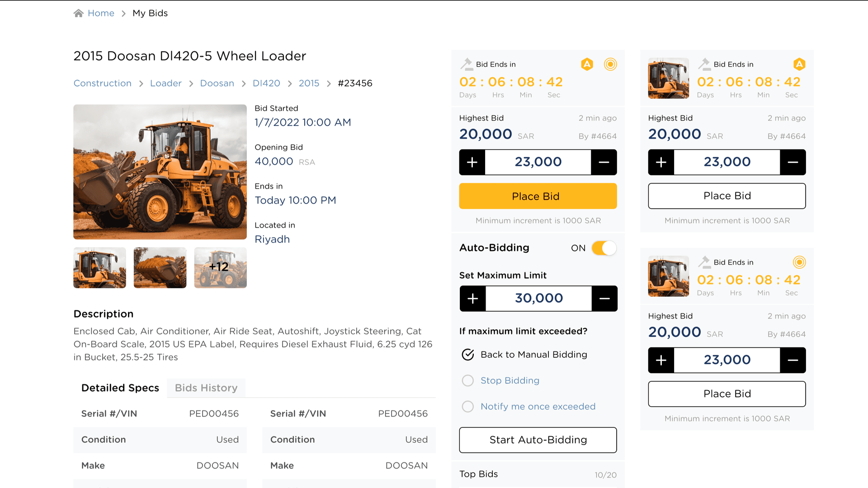Increase bid amount with plus in main panel

point(472,162)
